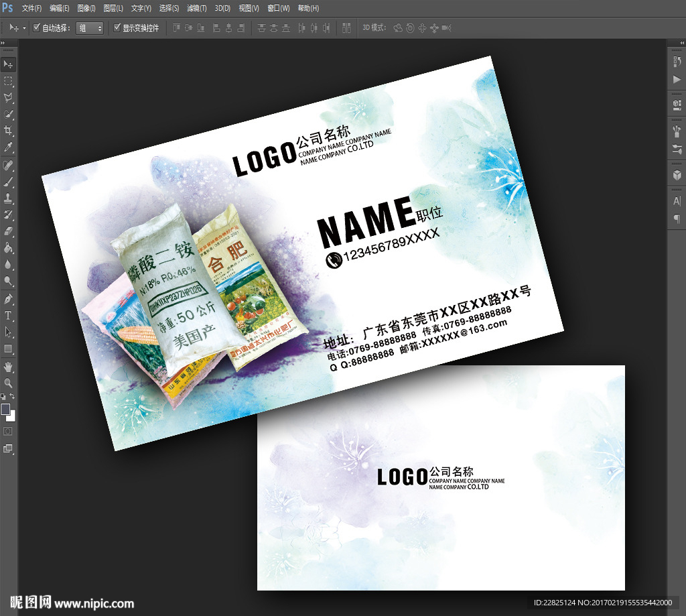The image size is (686, 616).
Task: Change the screen mode
Action: [8, 448]
